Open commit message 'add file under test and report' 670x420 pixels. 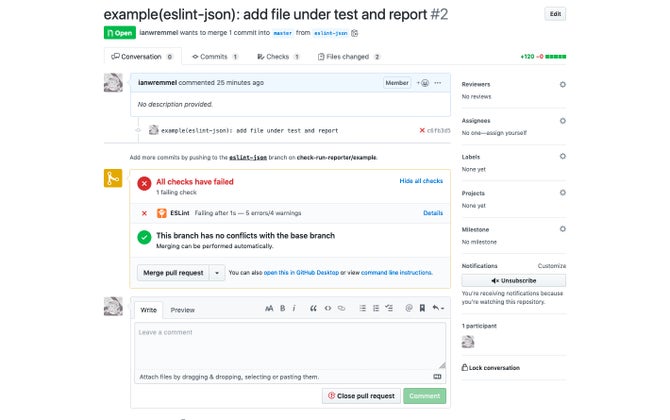tap(249, 131)
